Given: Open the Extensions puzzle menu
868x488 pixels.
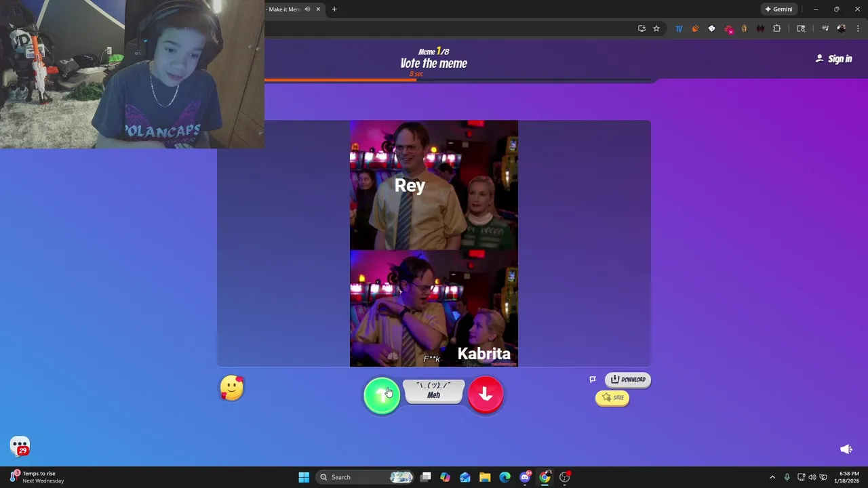Looking at the screenshot, I should pyautogui.click(x=777, y=28).
